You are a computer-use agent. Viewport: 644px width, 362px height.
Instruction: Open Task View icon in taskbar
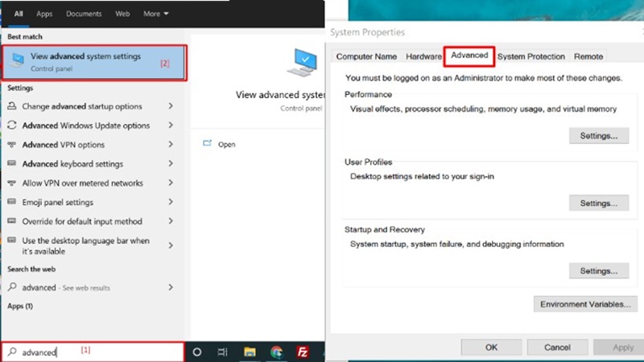(x=222, y=352)
